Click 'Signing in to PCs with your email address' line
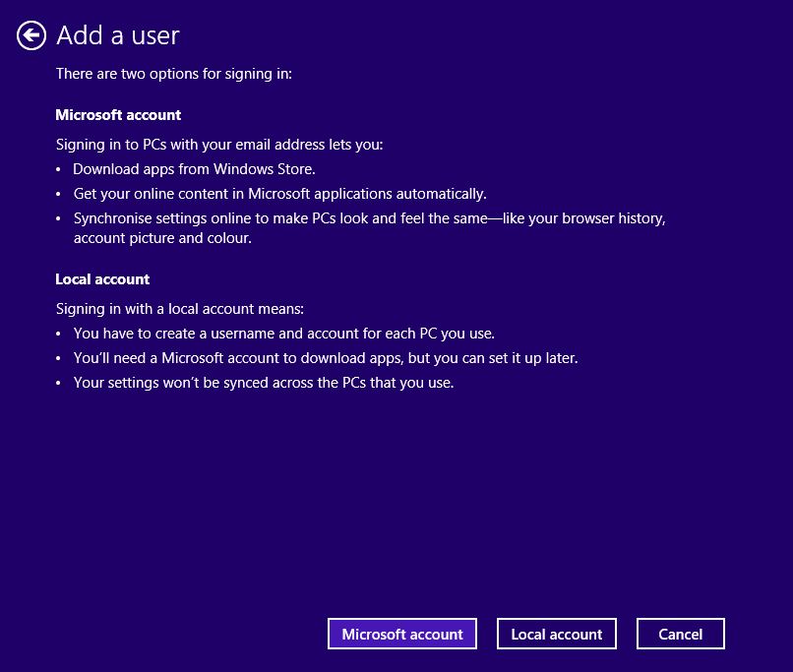793x672 pixels. coord(219,145)
